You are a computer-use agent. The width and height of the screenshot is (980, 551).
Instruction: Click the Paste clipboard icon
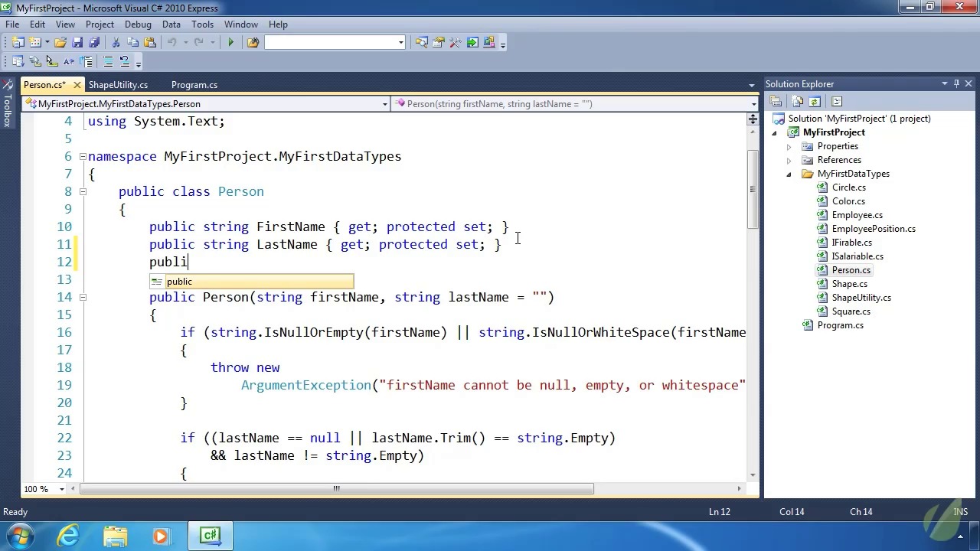(x=150, y=43)
